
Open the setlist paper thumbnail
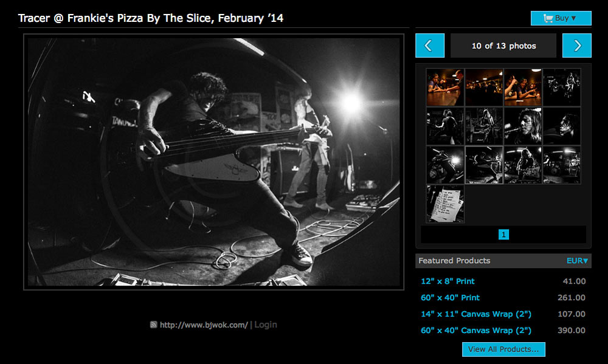click(445, 204)
